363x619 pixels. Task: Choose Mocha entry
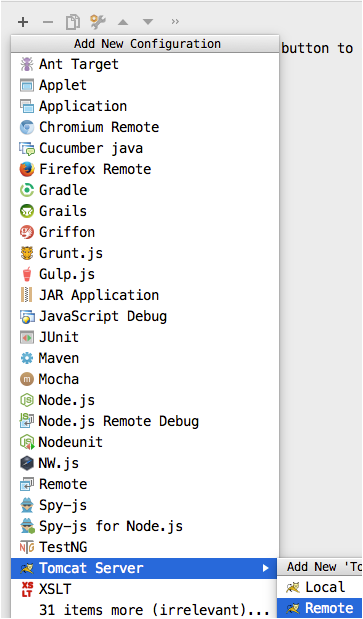[x=145, y=379]
